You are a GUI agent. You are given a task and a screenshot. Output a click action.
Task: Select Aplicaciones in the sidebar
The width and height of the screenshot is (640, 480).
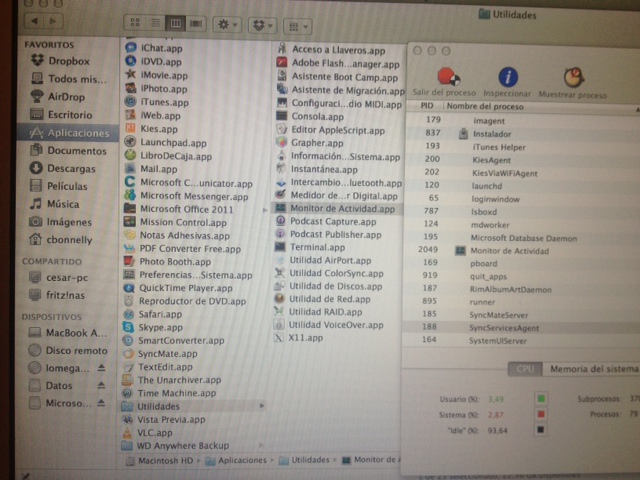(x=69, y=133)
